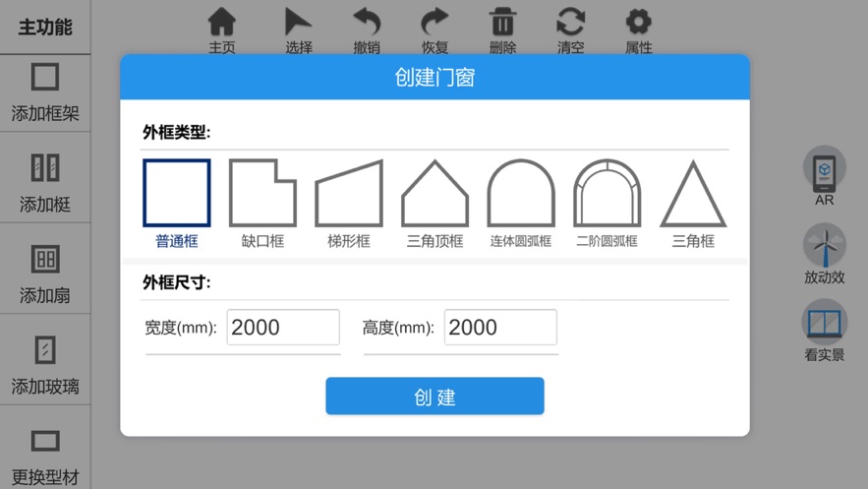The image size is (868, 489).
Task: Click the 外框尺寸 section label
Action: [177, 282]
